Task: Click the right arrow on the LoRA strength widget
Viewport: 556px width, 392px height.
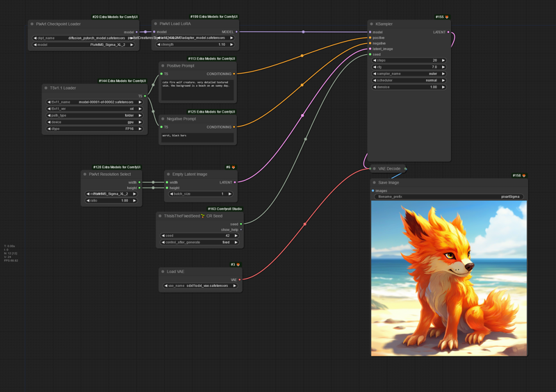Action: point(231,44)
